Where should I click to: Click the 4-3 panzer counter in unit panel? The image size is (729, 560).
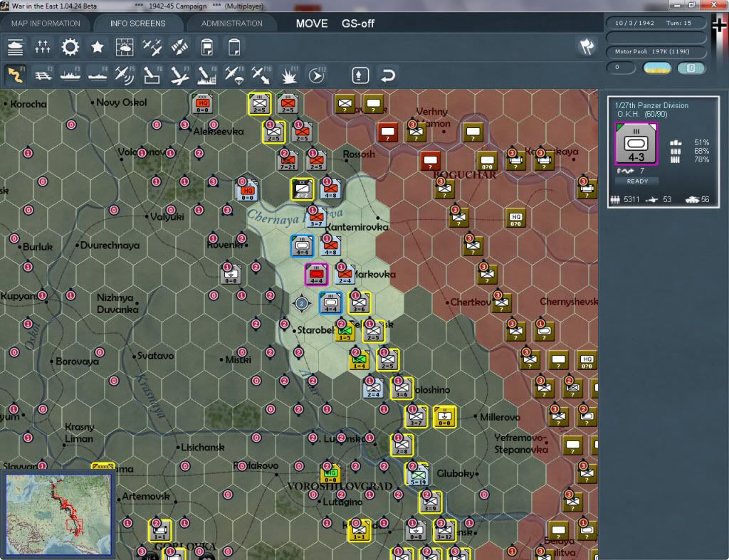tap(636, 144)
